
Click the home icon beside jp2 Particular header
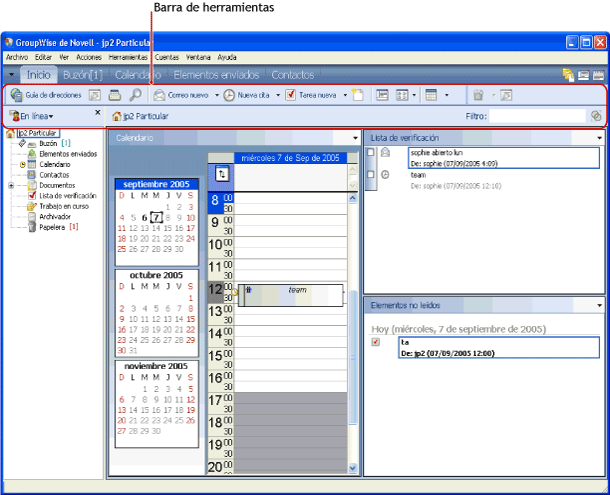pos(116,116)
